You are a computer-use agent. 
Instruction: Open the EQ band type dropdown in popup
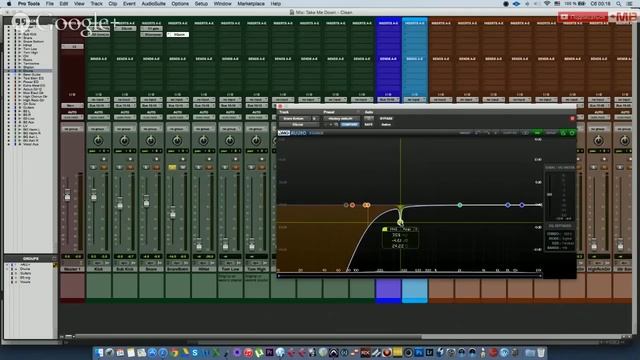point(410,229)
